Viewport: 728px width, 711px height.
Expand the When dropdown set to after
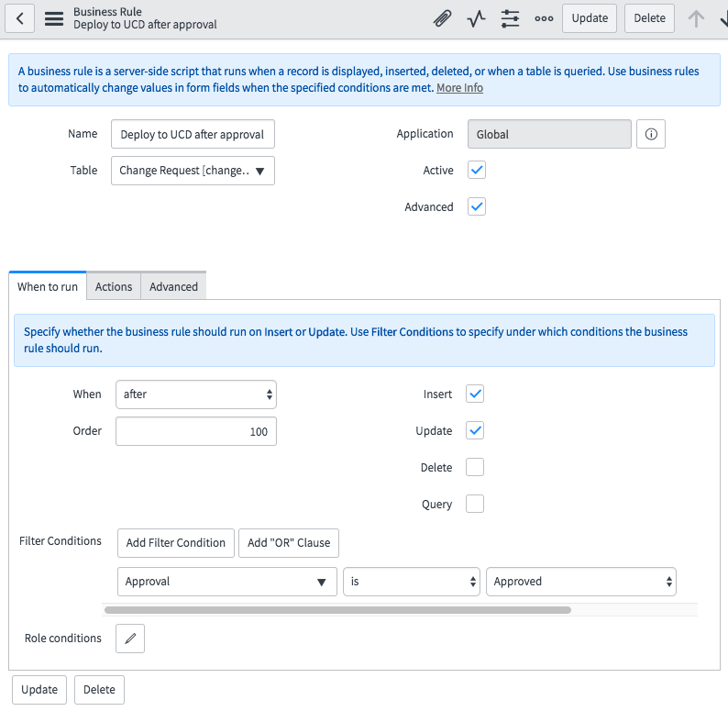[195, 394]
